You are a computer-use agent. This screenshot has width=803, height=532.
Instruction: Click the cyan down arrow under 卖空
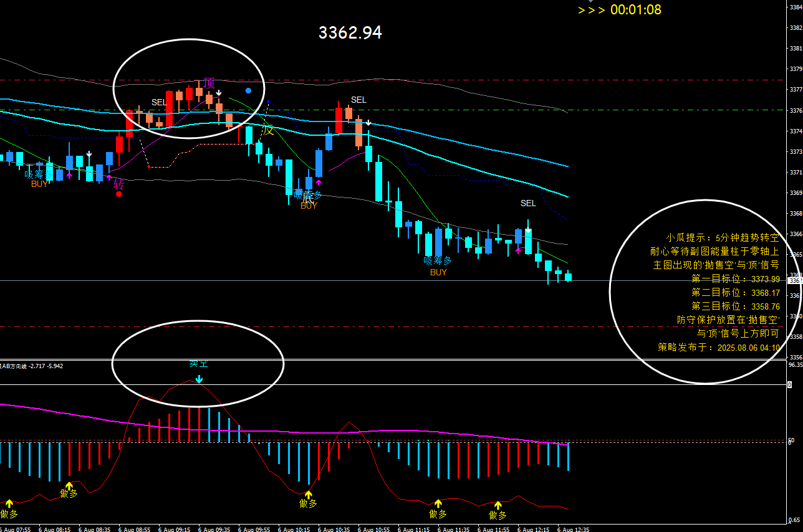click(199, 379)
